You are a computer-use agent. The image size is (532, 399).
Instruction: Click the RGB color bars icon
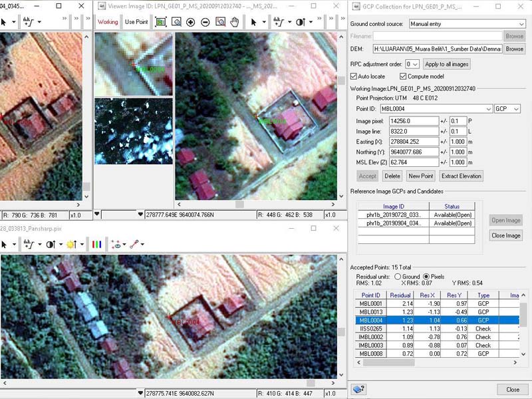click(96, 244)
